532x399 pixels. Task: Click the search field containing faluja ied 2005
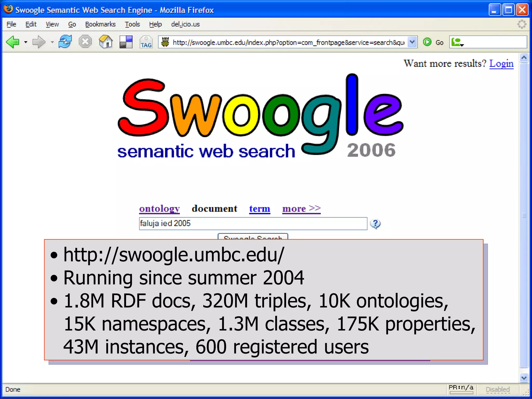click(253, 224)
